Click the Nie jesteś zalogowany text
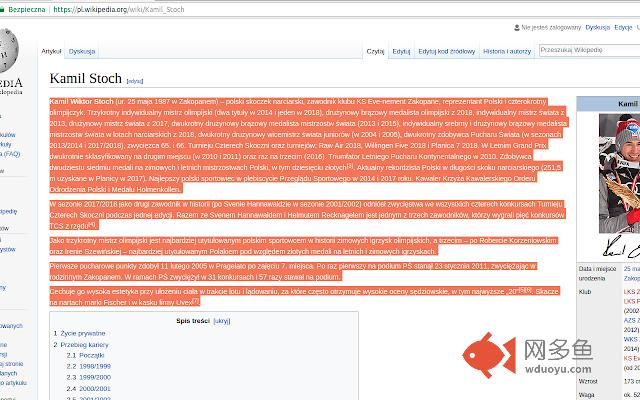Image resolution: width=640 pixels, height=400 pixels. tap(551, 28)
